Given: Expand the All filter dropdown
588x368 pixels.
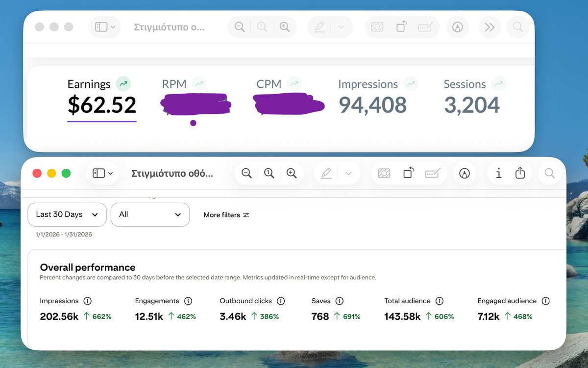Looking at the screenshot, I should click(x=150, y=214).
